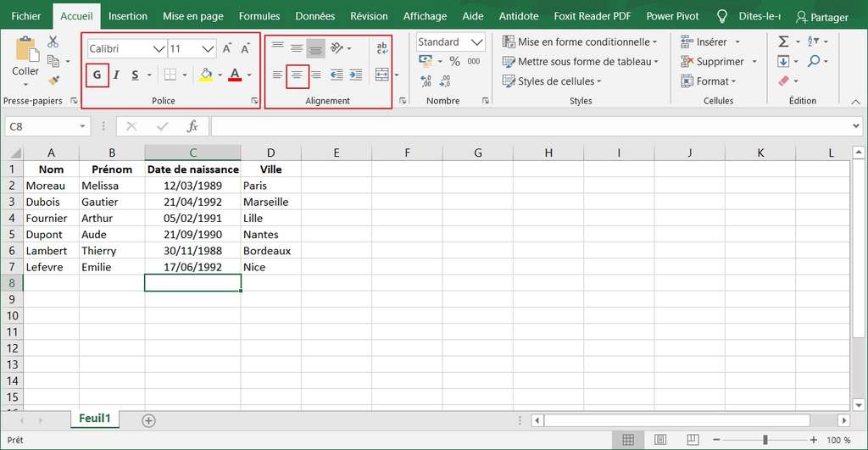Open the Formules ribbon tab
The width and height of the screenshot is (868, 450).
click(x=259, y=16)
